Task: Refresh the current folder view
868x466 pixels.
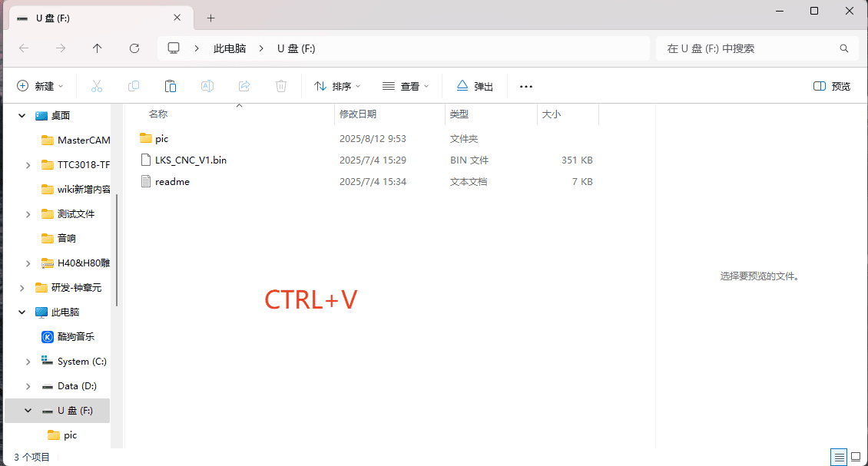Action: [x=134, y=48]
